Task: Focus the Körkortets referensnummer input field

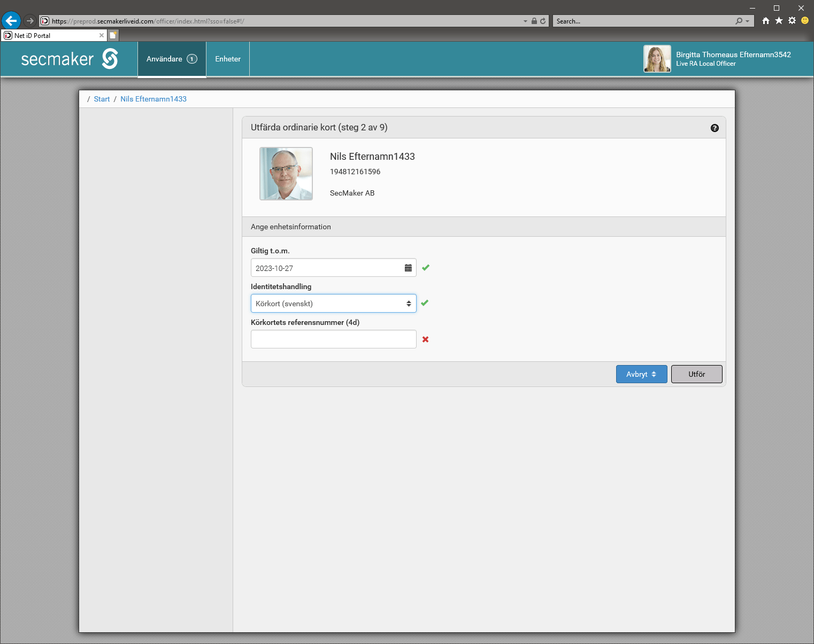Action: coord(333,339)
